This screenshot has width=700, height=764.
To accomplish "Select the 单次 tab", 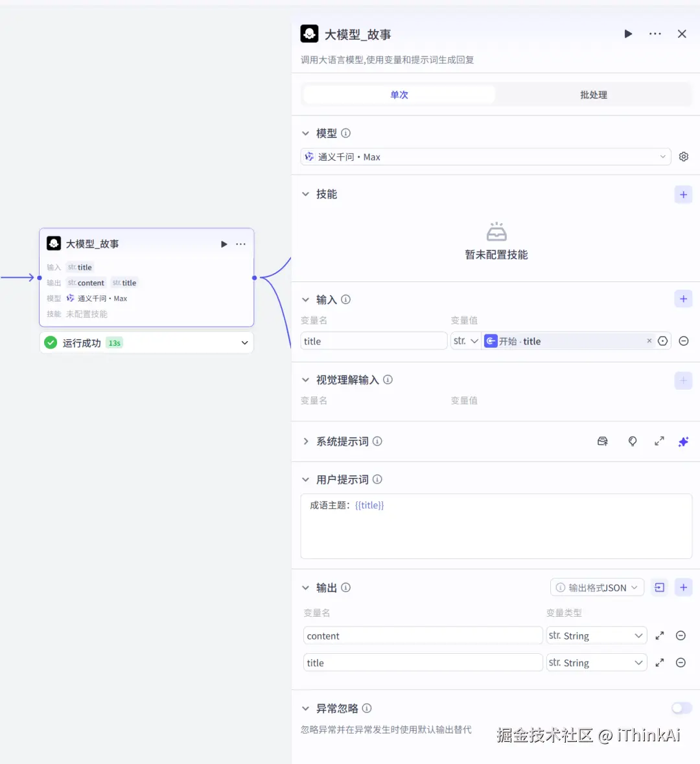I will (x=399, y=94).
